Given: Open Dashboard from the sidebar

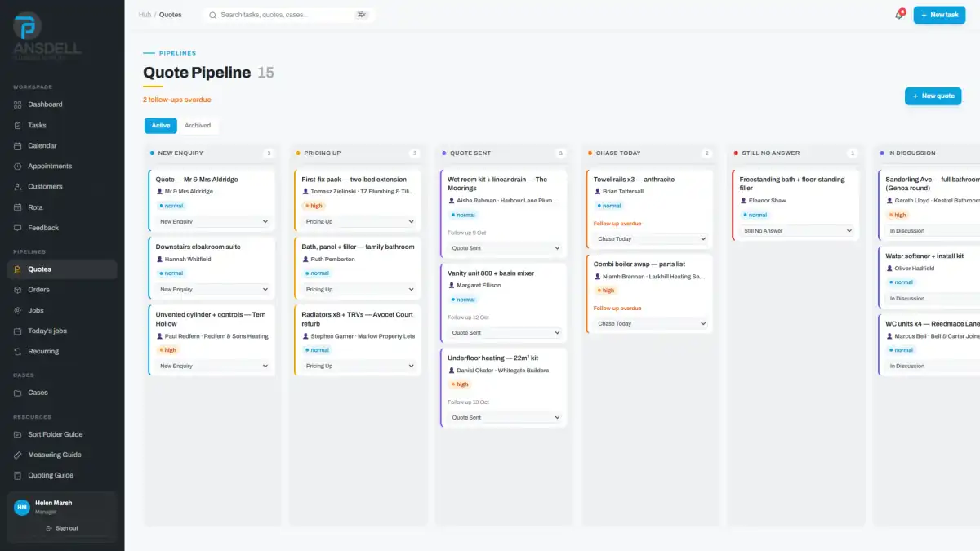Looking at the screenshot, I should click(62, 104).
